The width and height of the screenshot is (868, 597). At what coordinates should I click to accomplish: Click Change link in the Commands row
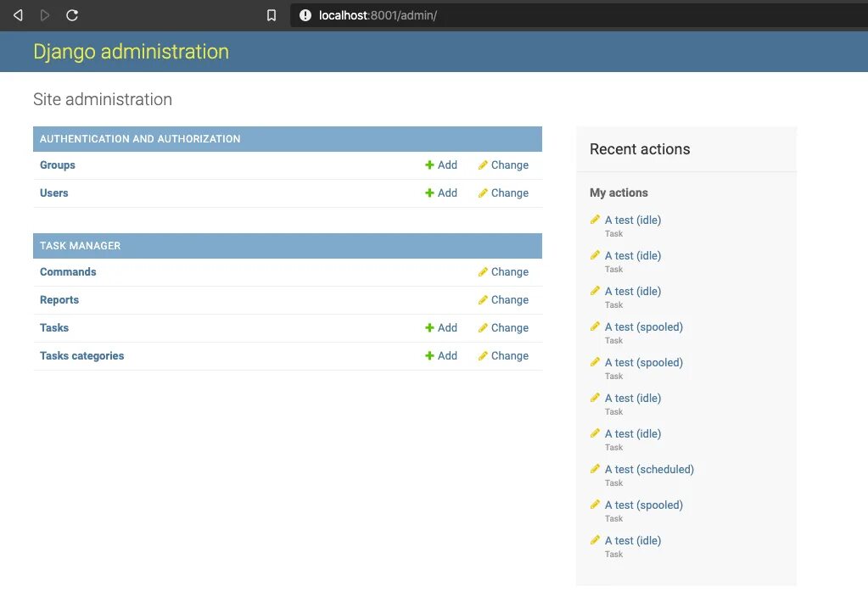pos(510,271)
